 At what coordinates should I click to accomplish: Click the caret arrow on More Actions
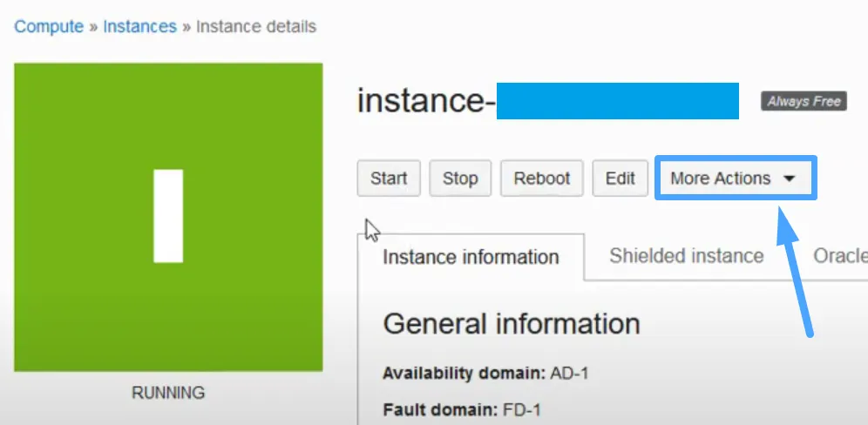[x=790, y=179]
